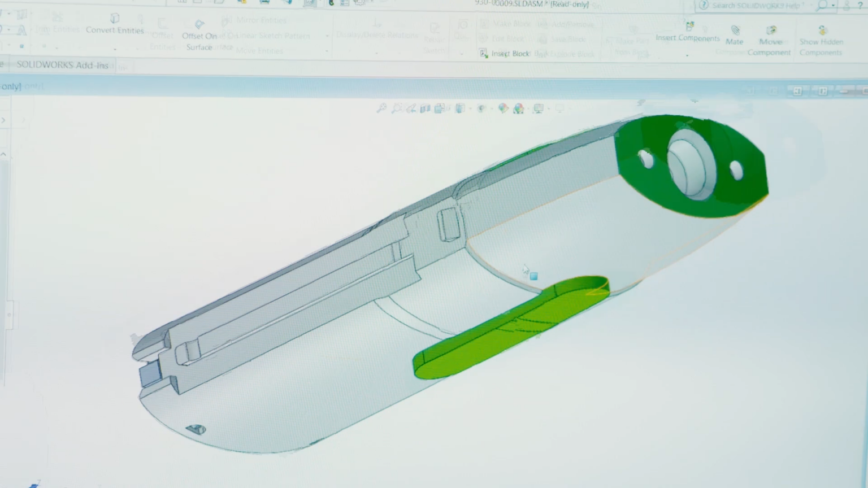Open the Edit Appearance color wheel
This screenshot has height=488, width=868.
coord(503,108)
